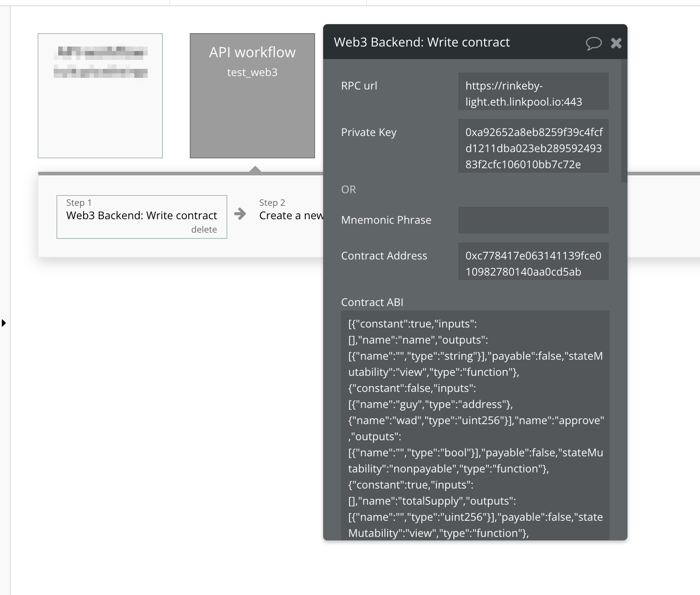Open comments for the Write contract action

pos(594,43)
